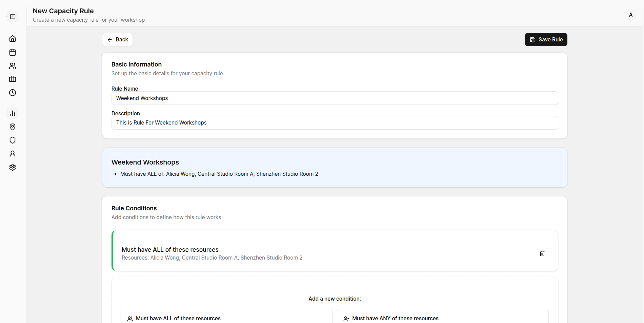
Task: Click the Description input field
Action: tap(334, 123)
